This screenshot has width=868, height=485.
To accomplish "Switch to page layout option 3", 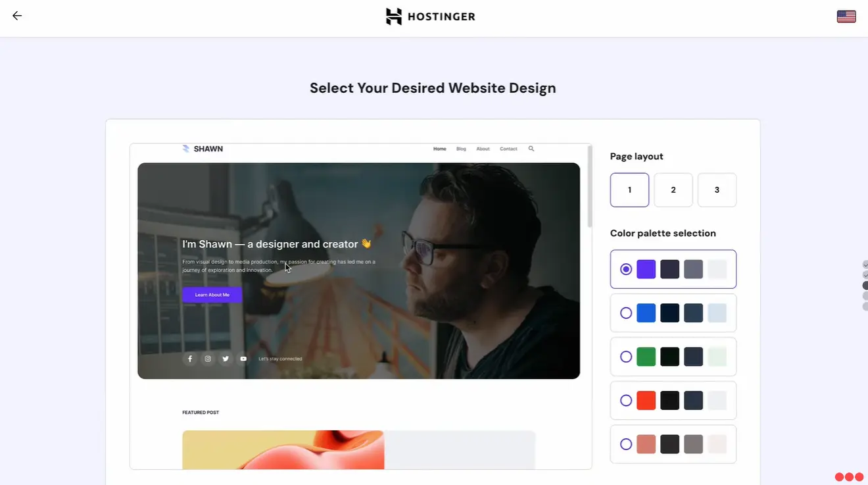I will coord(717,190).
